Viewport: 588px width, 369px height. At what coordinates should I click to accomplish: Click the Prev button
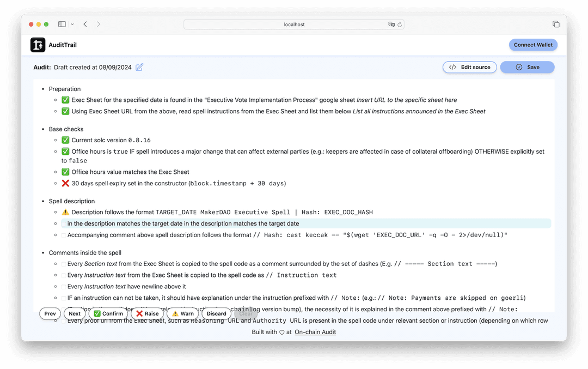[x=50, y=313]
